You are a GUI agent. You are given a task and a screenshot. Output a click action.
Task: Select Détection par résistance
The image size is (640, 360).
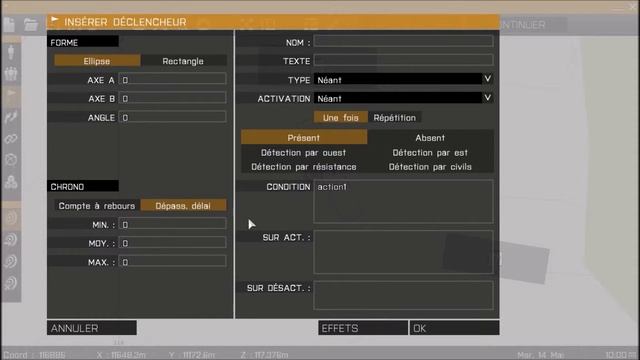304,167
